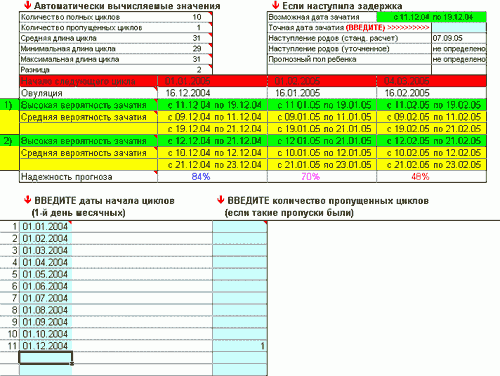The width and height of the screenshot is (500, 376).
Task: Click the 48% forecast reliability value
Action: tap(420, 177)
